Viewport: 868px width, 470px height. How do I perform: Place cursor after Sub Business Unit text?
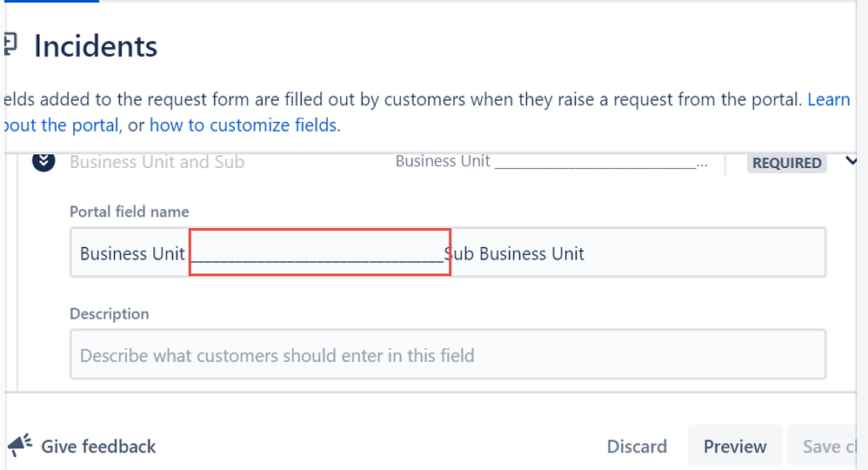pyautogui.click(x=585, y=253)
